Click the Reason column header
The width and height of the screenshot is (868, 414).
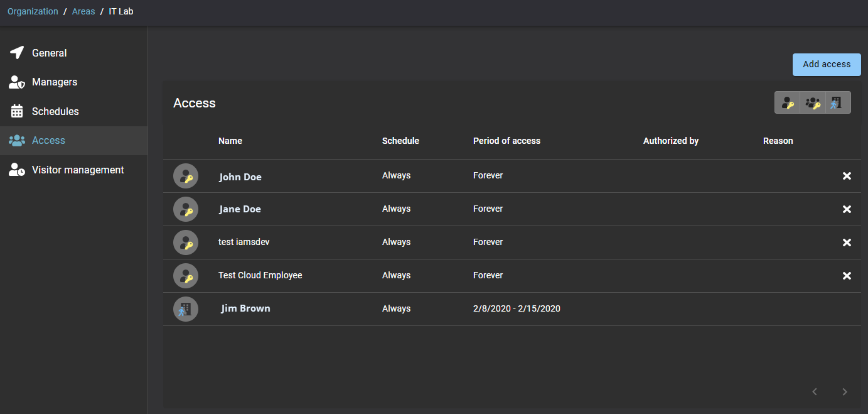778,141
